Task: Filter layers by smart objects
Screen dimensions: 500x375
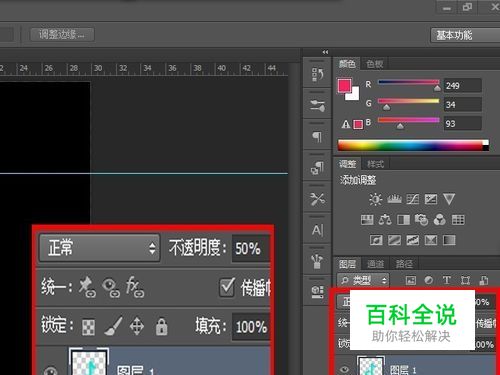Action: (x=484, y=280)
